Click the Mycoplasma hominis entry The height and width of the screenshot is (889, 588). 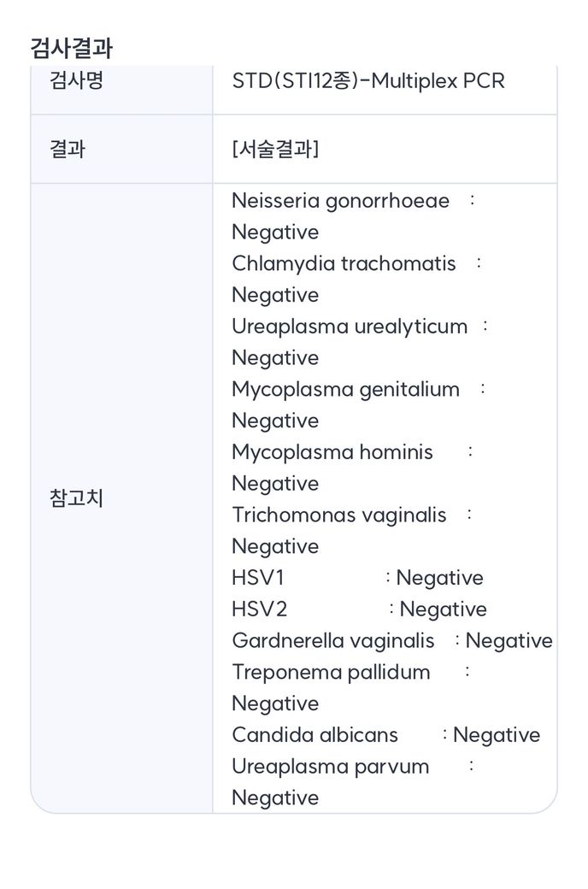point(332,452)
